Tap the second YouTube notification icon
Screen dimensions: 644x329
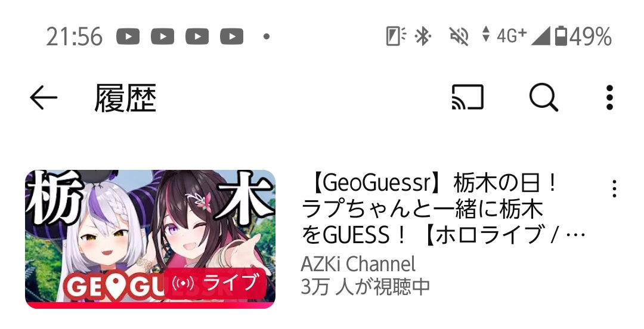click(x=162, y=36)
